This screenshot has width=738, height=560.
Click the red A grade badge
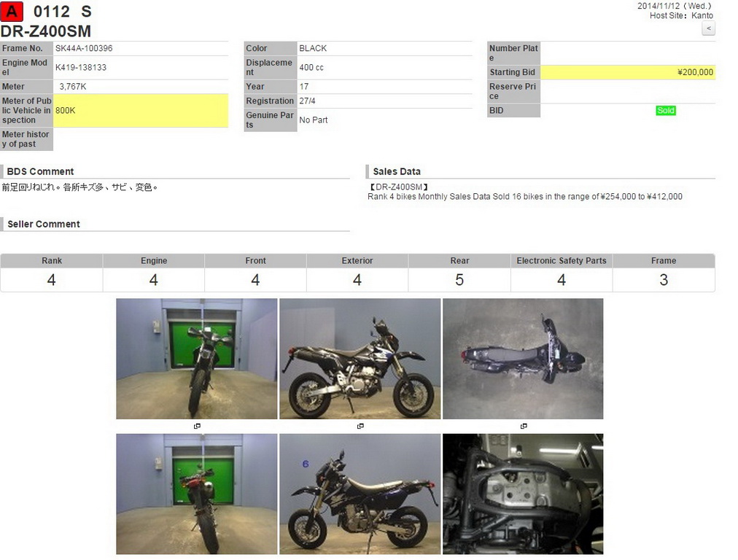tap(12, 12)
